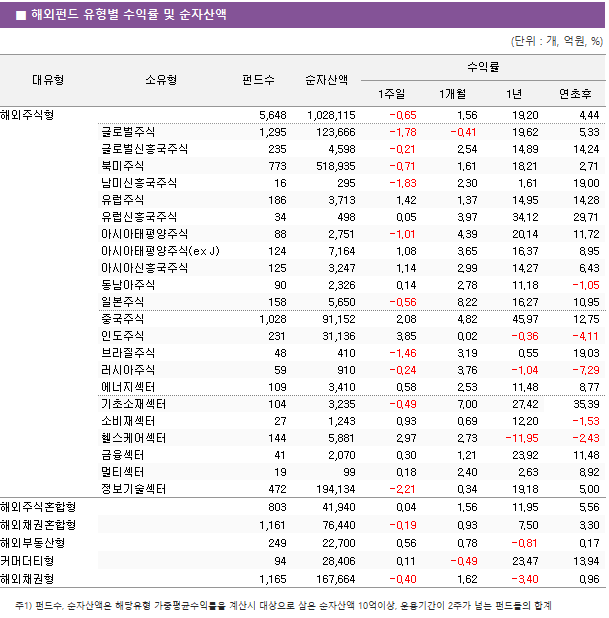Select the 브라질주식 row label
The image size is (609, 618).
pos(128,353)
